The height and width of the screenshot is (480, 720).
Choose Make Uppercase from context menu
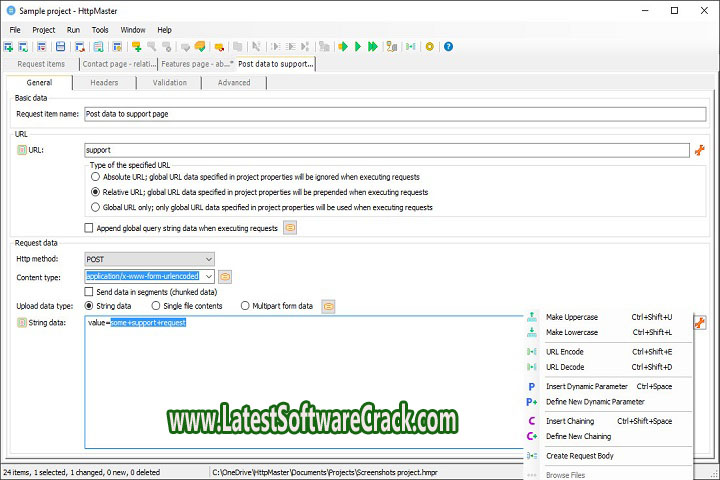(608, 317)
